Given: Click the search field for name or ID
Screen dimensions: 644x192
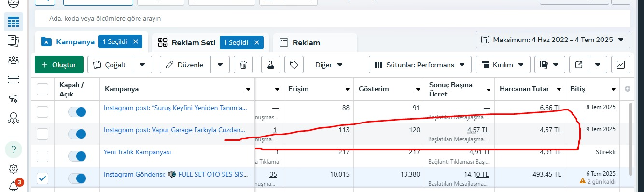Looking at the screenshot, I should [332, 18].
